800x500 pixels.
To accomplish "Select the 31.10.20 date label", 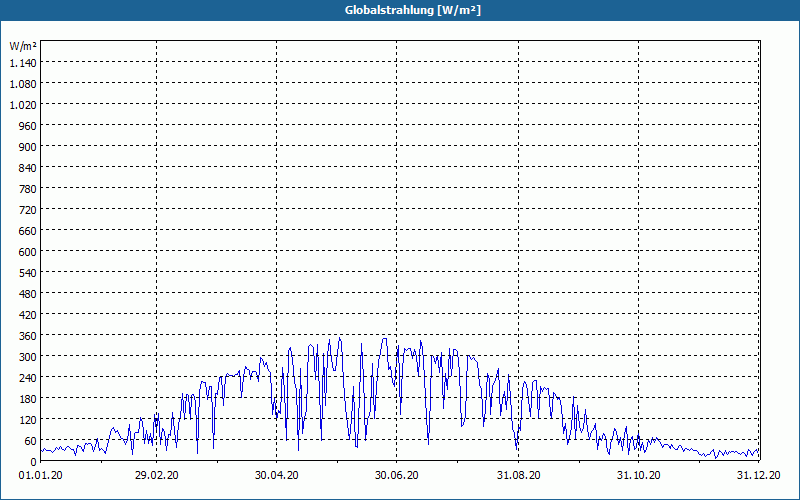I will tap(638, 476).
